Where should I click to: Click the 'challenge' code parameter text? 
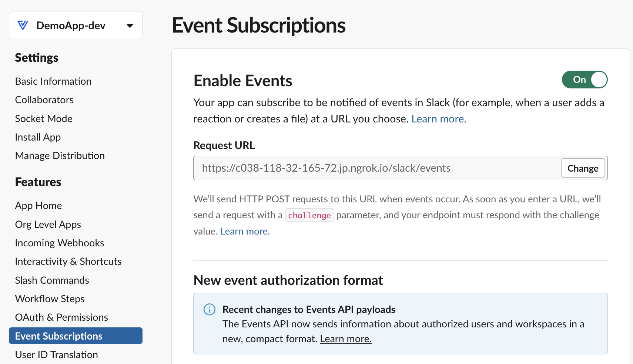pos(309,215)
